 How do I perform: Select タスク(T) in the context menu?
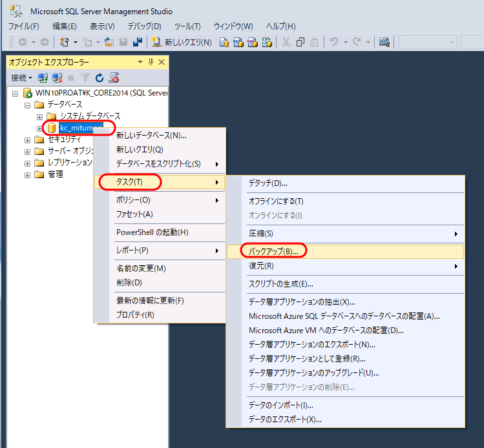[x=160, y=182]
